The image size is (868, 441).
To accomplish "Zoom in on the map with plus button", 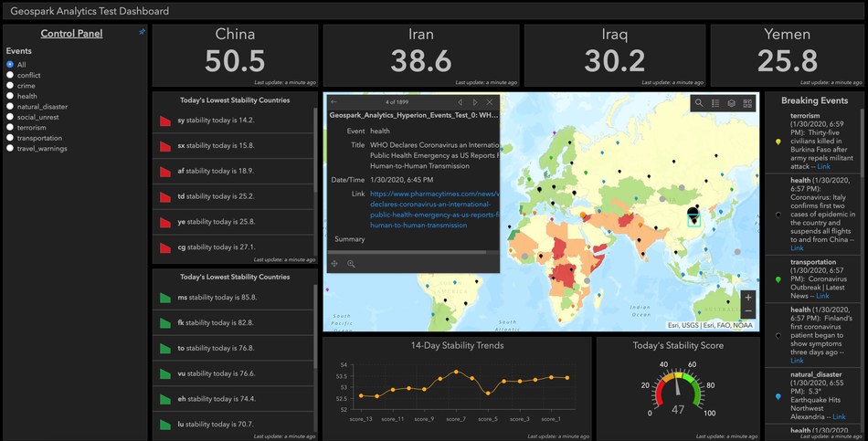I will (748, 298).
